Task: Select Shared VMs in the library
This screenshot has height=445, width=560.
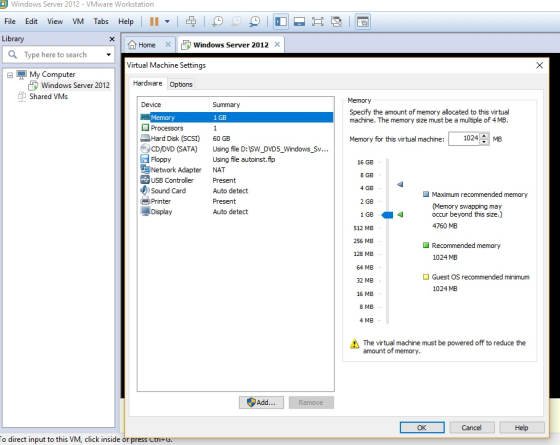Action: click(48, 96)
